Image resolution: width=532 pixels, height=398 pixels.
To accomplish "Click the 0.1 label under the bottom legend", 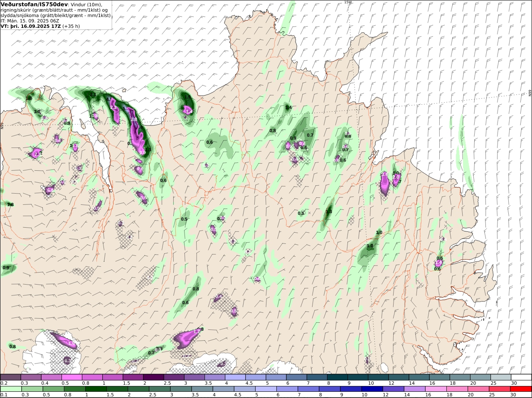I will [x=4, y=395].
